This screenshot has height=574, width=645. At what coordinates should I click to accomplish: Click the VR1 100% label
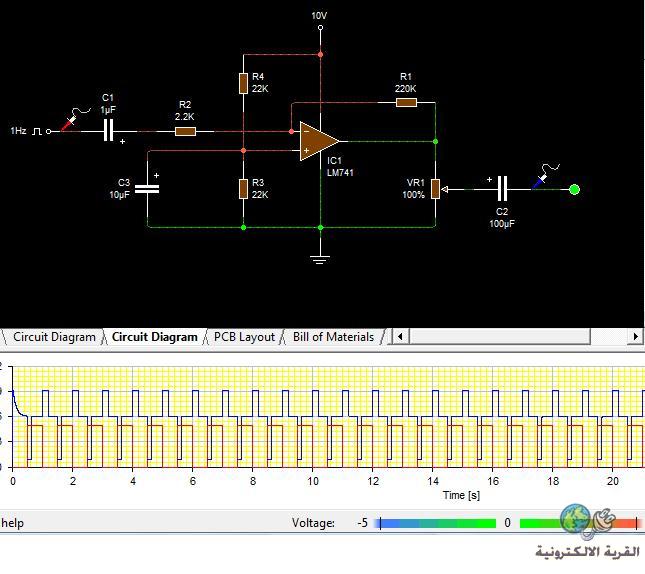tap(414, 189)
